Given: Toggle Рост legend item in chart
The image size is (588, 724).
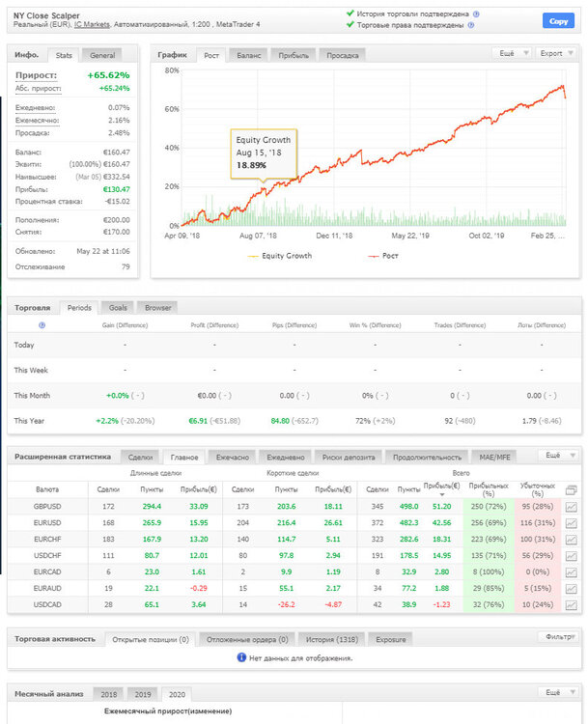Looking at the screenshot, I should point(383,256).
